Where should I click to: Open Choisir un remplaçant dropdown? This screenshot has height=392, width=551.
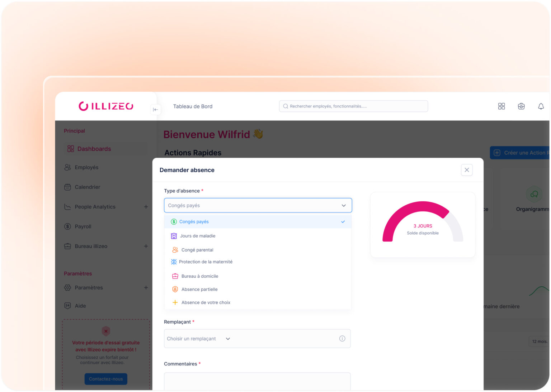tap(198, 339)
